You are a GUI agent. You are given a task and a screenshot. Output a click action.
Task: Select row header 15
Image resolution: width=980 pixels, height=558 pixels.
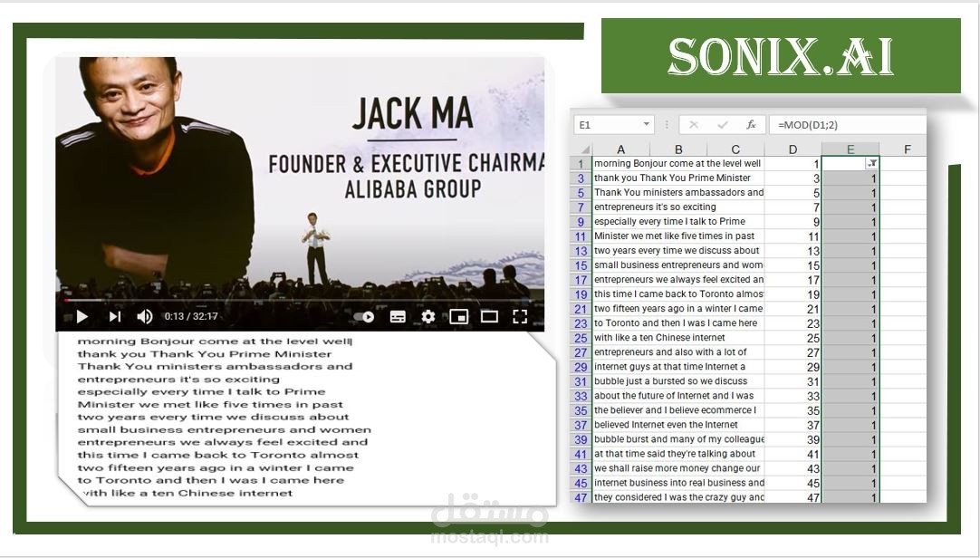[x=581, y=265]
